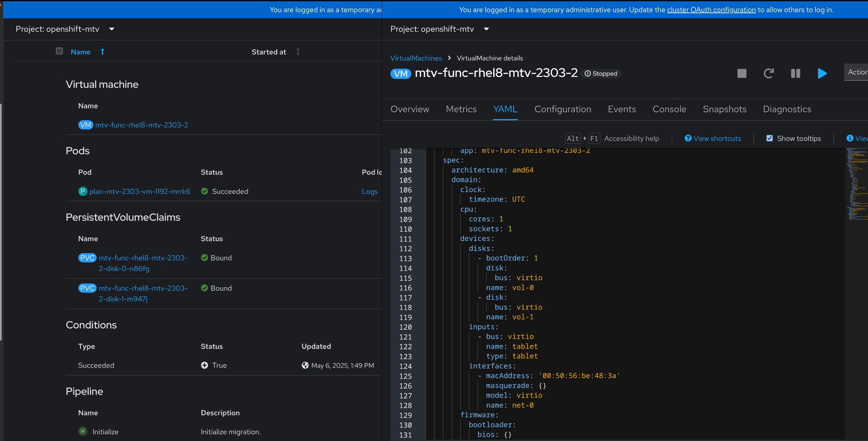Image resolution: width=868 pixels, height=441 pixels.
Task: Open the Snapshots tab
Action: (x=724, y=109)
